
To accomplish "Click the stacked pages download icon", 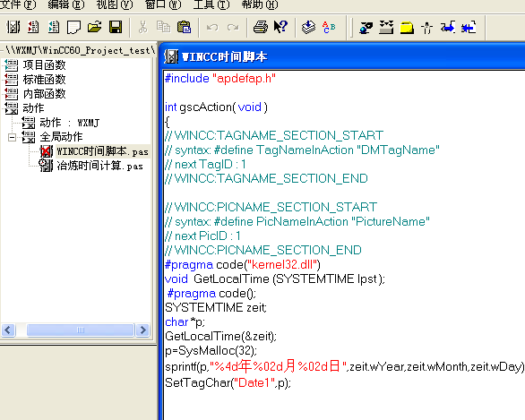I will coord(308,27).
